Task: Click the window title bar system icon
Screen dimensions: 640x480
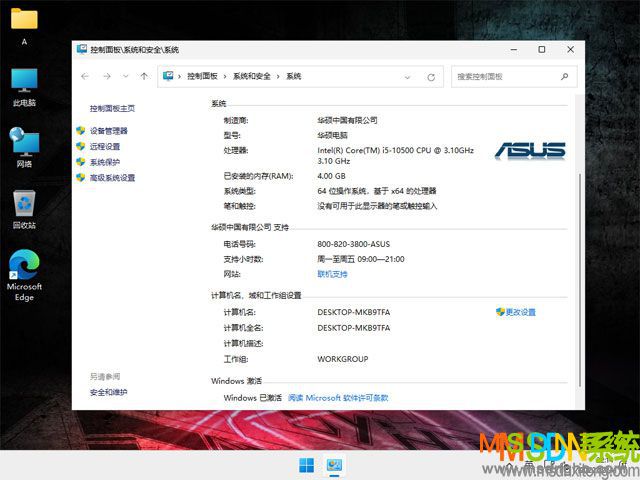Action: pos(82,49)
